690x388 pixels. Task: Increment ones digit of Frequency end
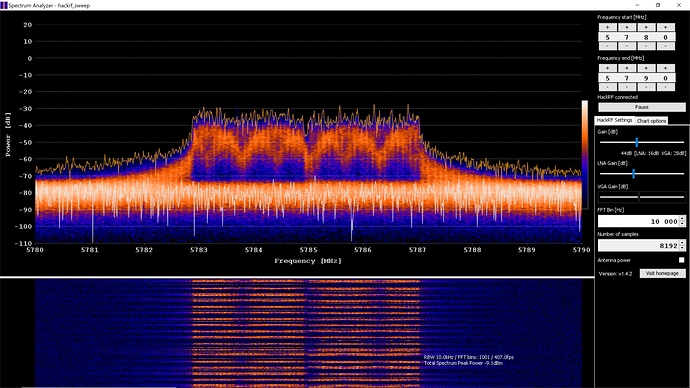click(665, 68)
